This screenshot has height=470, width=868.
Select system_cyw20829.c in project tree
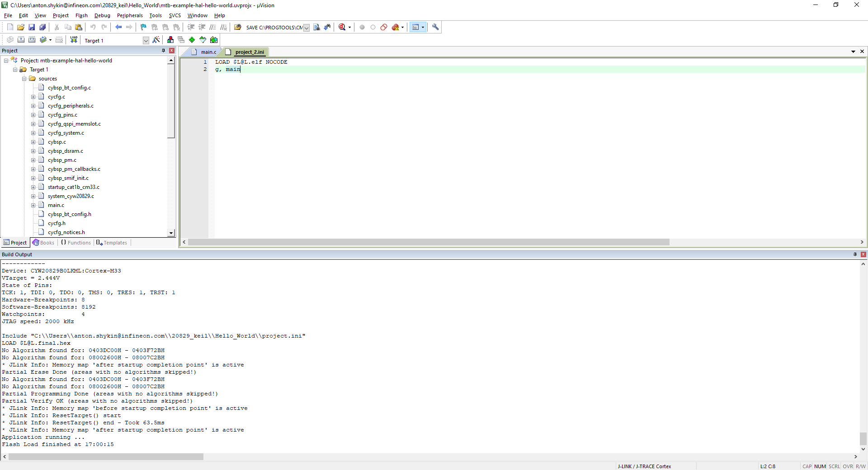71,196
